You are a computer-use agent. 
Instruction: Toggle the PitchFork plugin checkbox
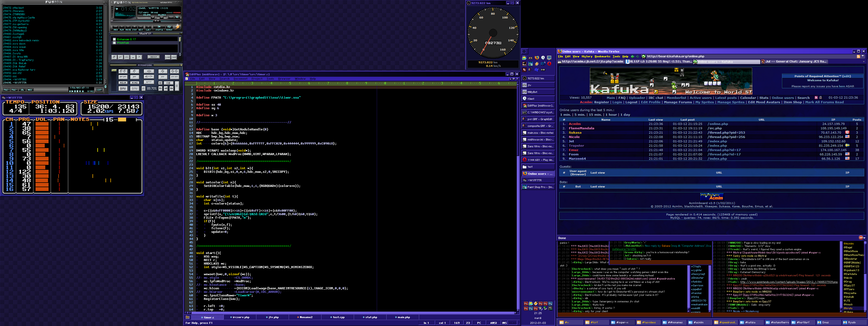[114, 43]
